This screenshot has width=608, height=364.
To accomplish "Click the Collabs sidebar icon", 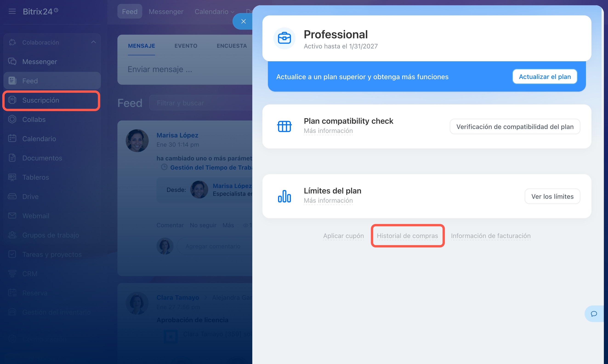I will click(x=12, y=119).
